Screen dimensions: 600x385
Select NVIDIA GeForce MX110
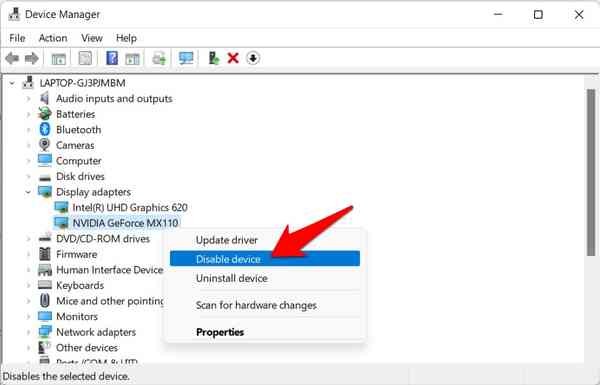click(x=125, y=223)
